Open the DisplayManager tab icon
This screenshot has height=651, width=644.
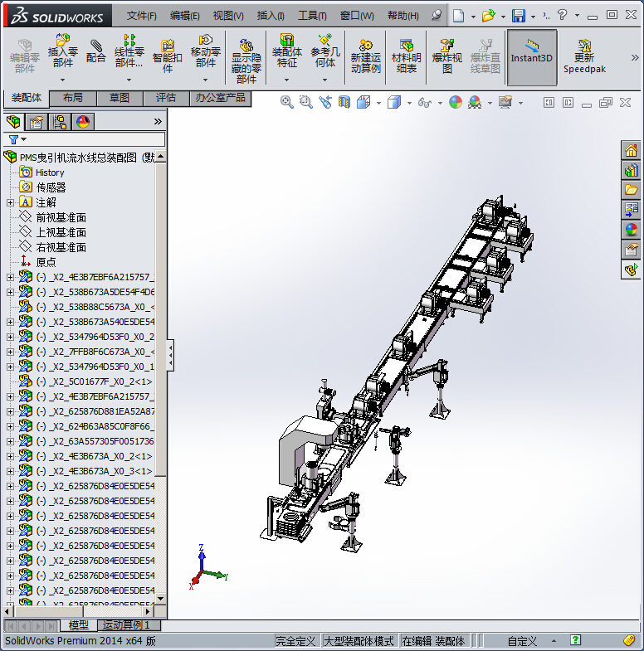tap(83, 122)
